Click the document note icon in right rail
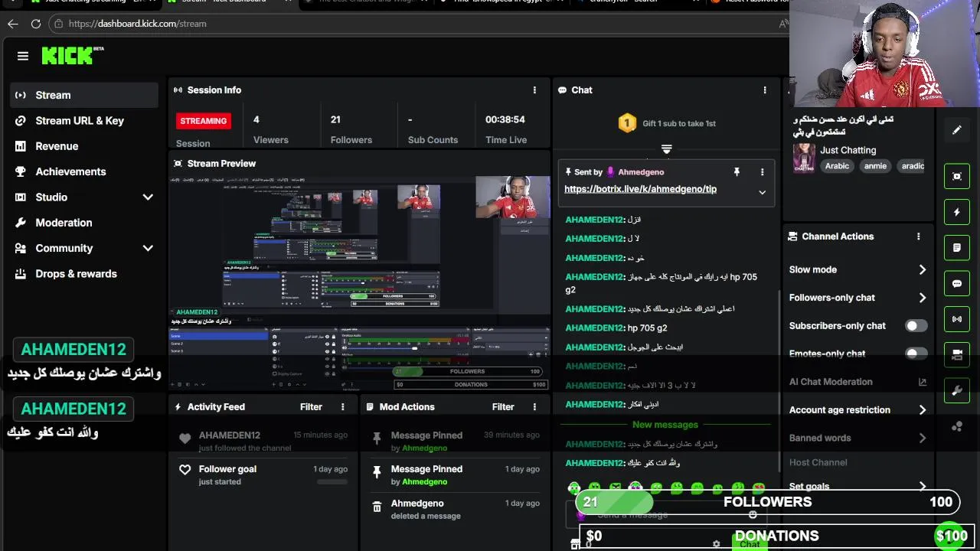This screenshot has width=980, height=551. (956, 248)
